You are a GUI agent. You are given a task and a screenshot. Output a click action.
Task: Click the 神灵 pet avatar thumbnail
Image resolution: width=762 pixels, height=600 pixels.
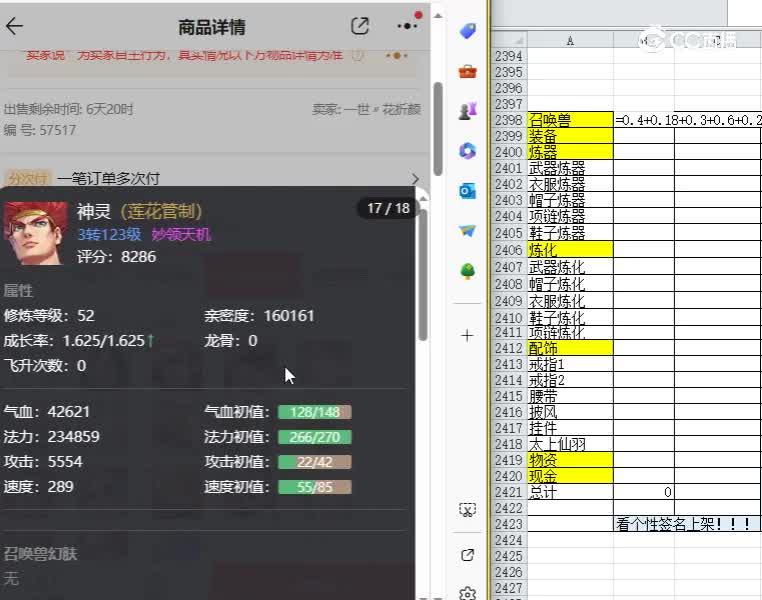(35, 233)
